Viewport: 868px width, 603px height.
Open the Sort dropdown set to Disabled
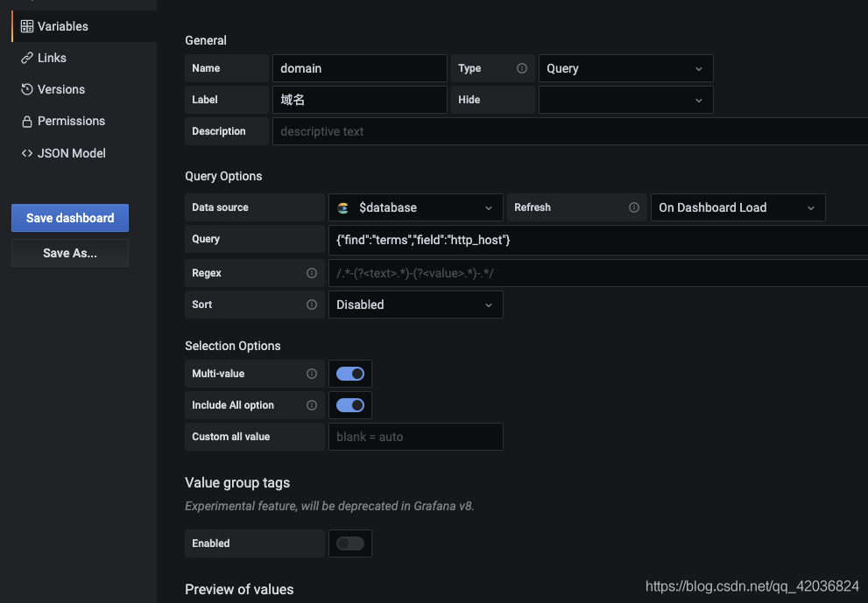pos(415,305)
